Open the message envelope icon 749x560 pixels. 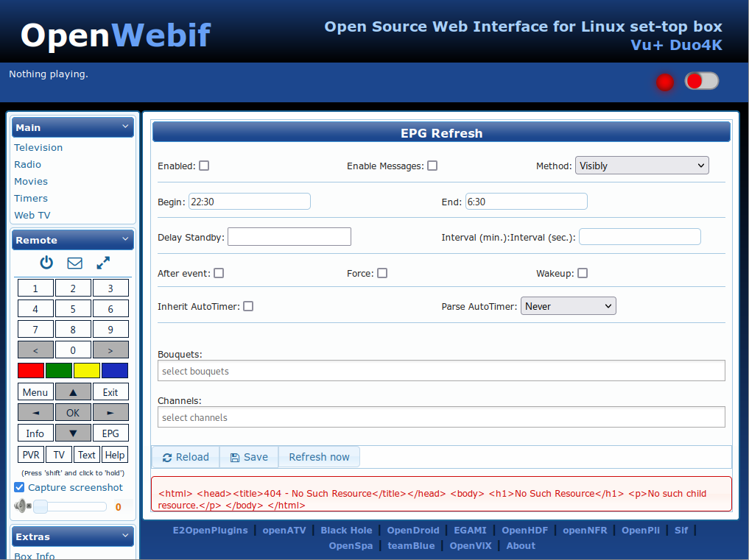[74, 263]
